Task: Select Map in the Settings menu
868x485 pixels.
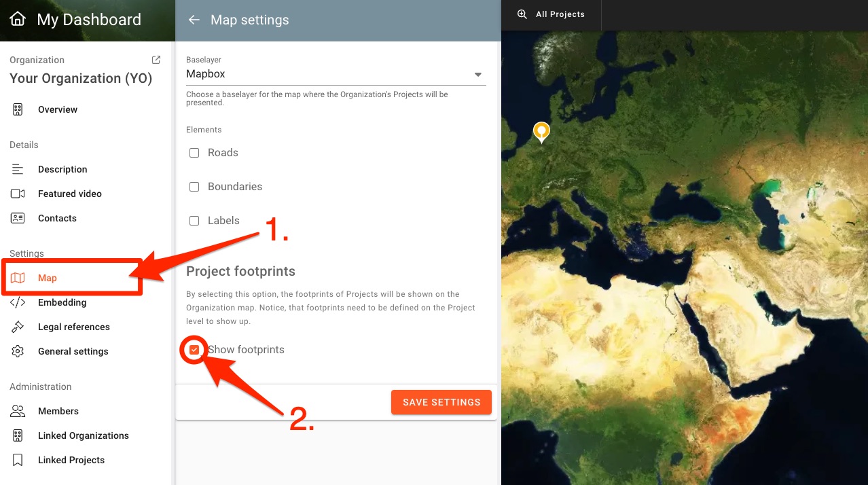Action: (x=48, y=278)
